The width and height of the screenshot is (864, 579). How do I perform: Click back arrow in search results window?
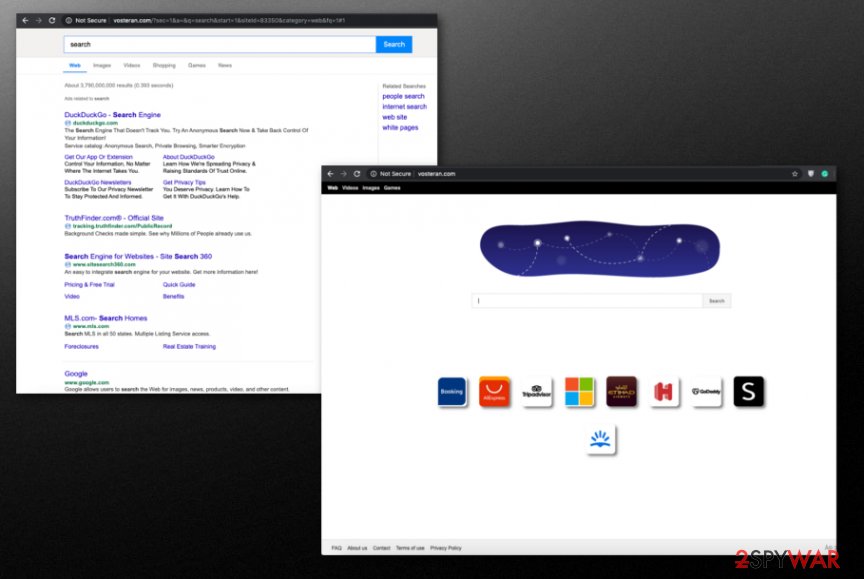25,20
